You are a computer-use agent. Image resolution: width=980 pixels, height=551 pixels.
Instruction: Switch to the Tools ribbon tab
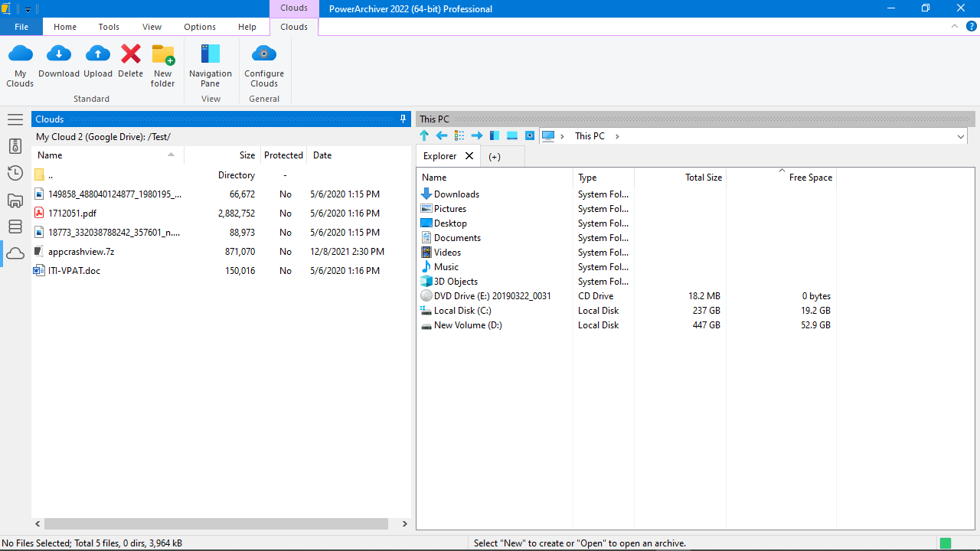click(109, 27)
